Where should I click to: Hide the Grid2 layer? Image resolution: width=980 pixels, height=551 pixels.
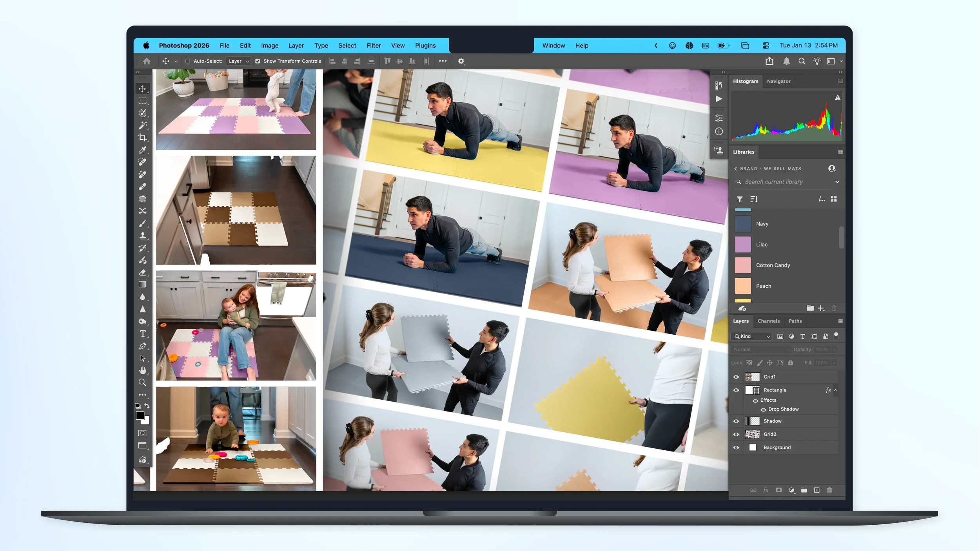[x=736, y=434]
